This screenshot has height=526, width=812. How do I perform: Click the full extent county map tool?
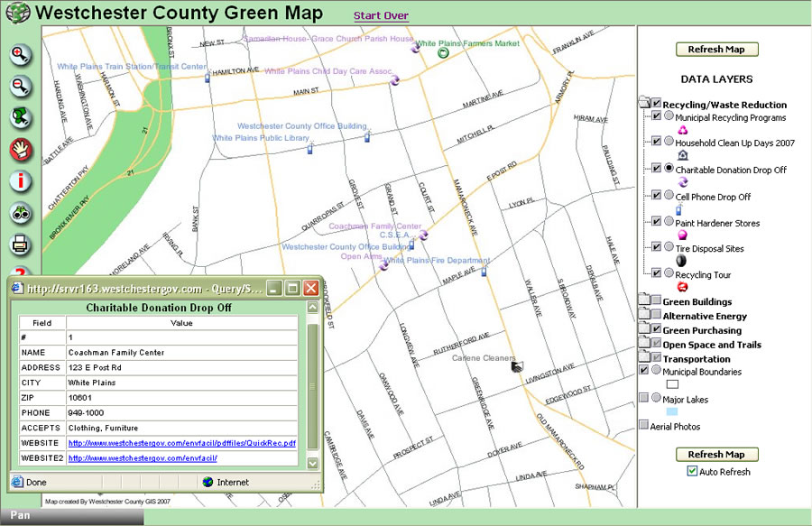pyautogui.click(x=20, y=118)
